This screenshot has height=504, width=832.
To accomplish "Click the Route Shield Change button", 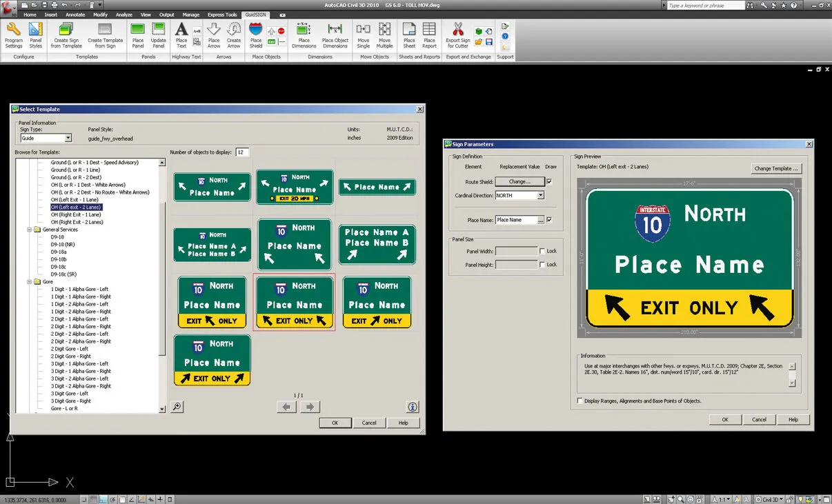I will pos(519,182).
